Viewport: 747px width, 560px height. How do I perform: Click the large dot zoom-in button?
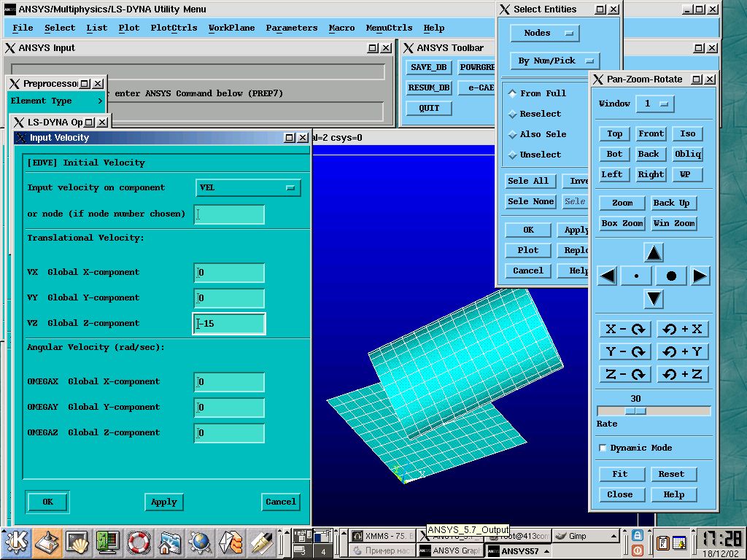click(x=671, y=276)
